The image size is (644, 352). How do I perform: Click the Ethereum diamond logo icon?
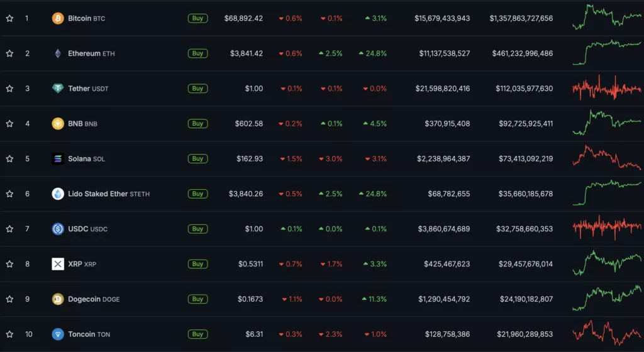click(x=58, y=53)
